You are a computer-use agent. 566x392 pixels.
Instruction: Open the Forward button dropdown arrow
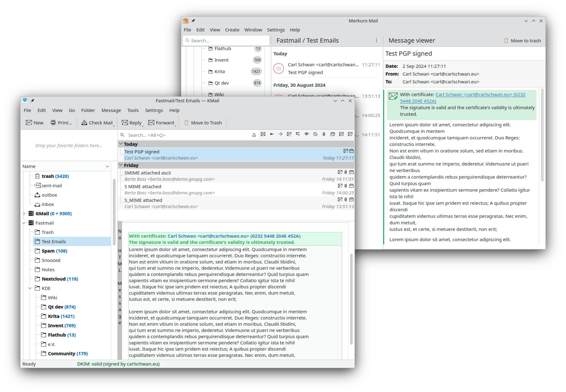click(176, 125)
